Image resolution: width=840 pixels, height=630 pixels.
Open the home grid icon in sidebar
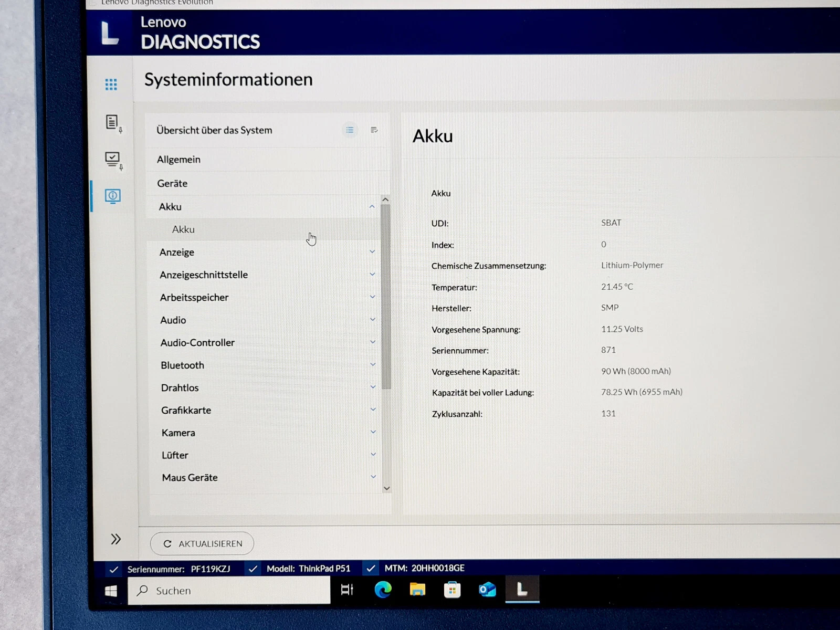tap(111, 85)
